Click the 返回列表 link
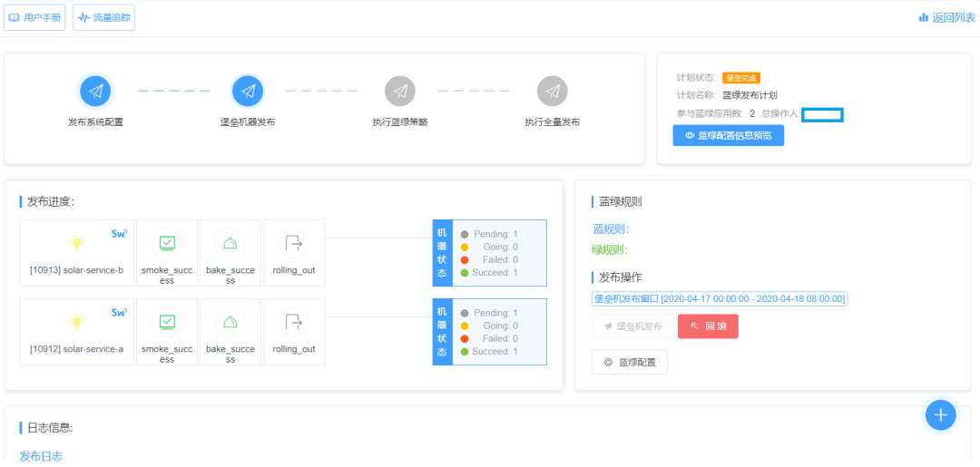The image size is (980, 467). [946, 17]
